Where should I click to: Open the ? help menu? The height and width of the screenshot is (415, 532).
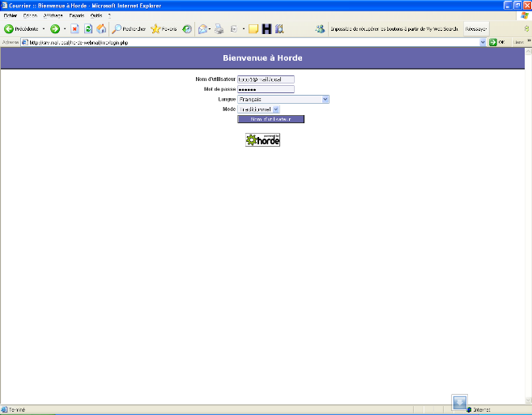pos(109,15)
